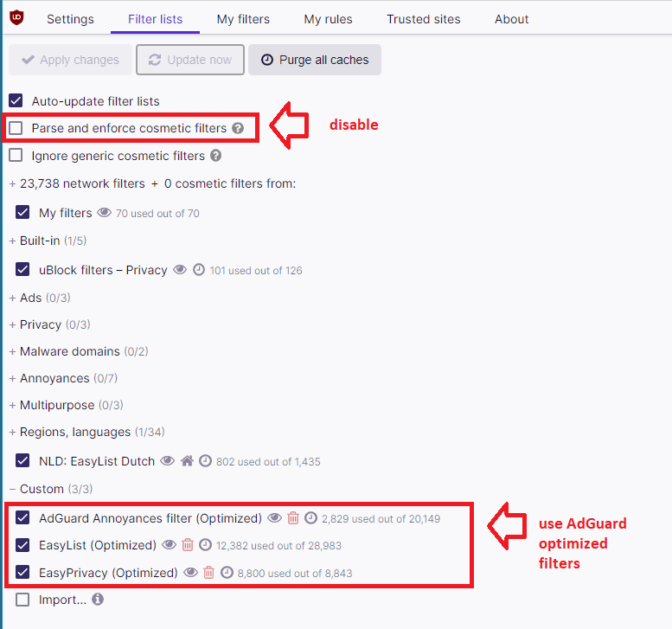Click clock icon next to uBlock filters – Privacy

199,270
